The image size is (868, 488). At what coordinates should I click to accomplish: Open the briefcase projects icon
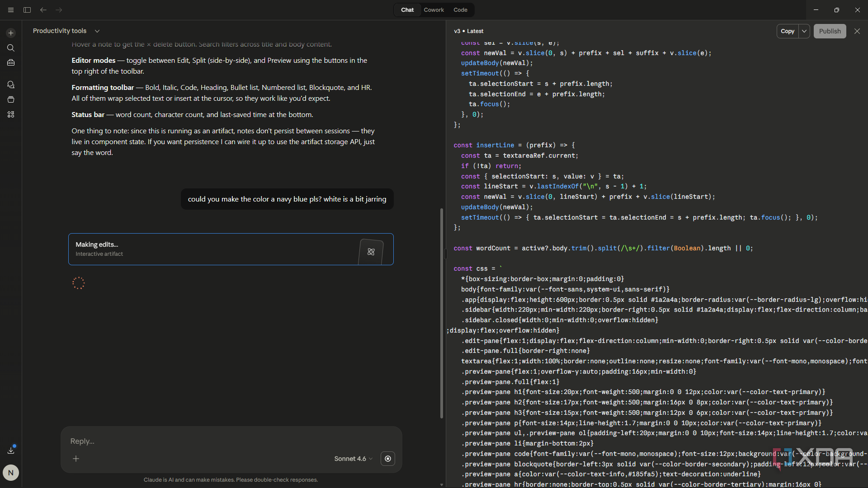[11, 63]
